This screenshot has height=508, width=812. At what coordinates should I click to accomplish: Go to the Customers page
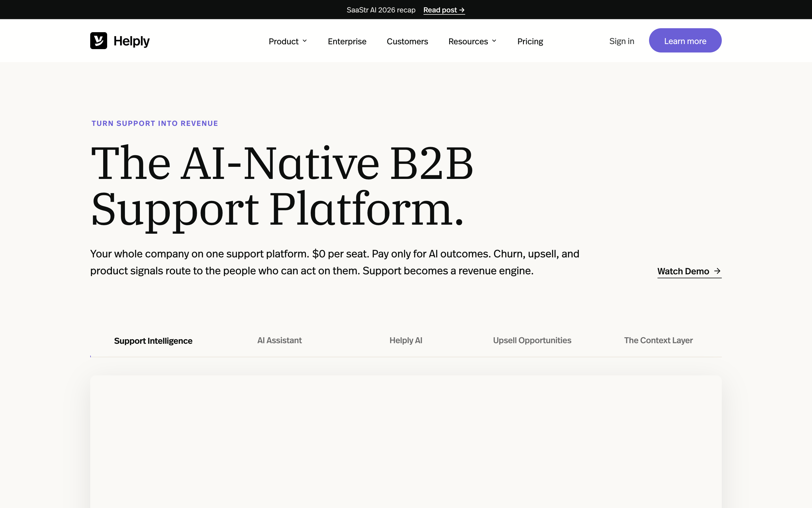coord(407,41)
